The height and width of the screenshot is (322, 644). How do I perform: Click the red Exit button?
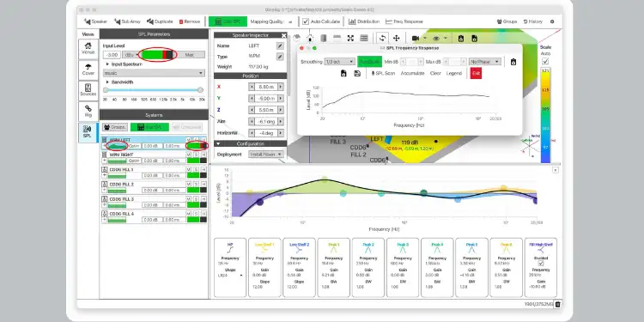click(476, 73)
